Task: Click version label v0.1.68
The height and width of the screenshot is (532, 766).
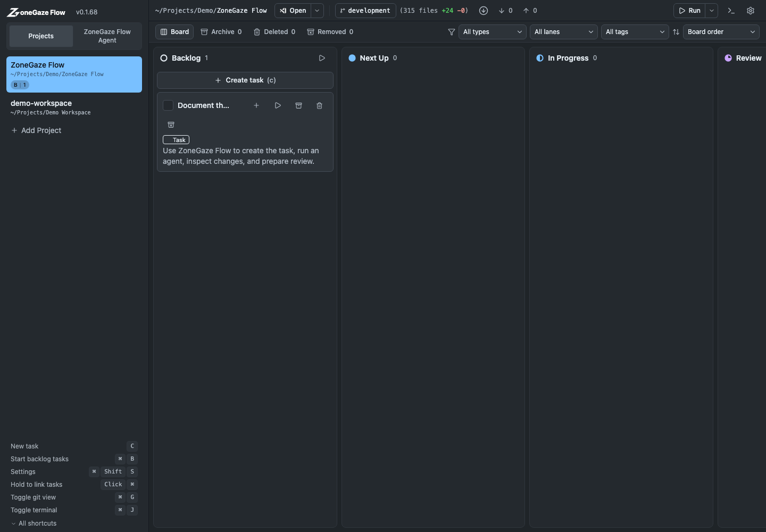Action: (87, 12)
